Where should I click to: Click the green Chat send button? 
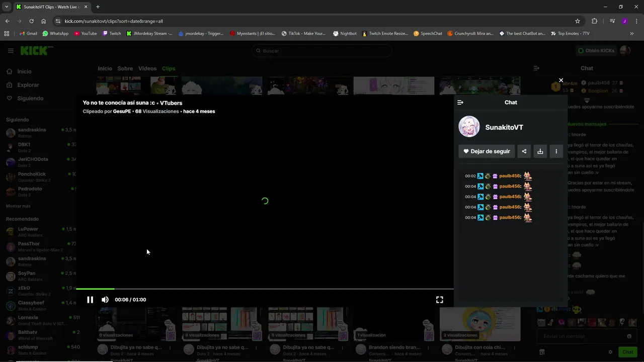[628, 352]
